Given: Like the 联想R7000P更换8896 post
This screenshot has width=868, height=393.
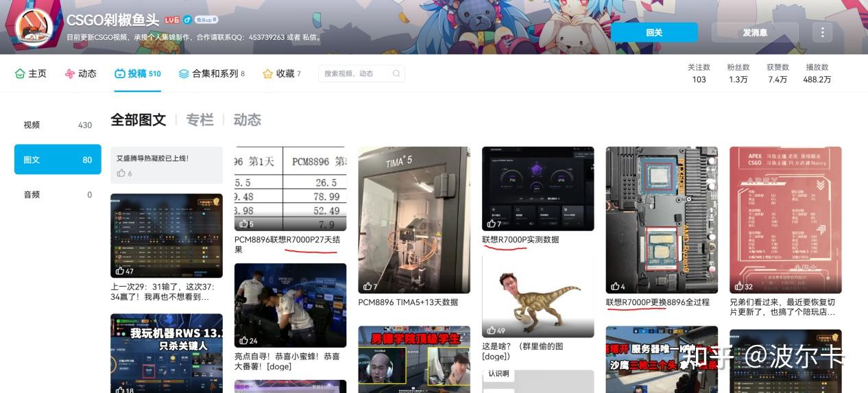Looking at the screenshot, I should coord(615,286).
